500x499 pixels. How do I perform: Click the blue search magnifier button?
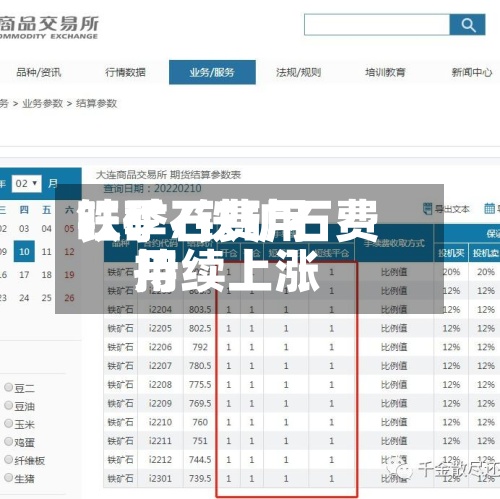coord(467,25)
